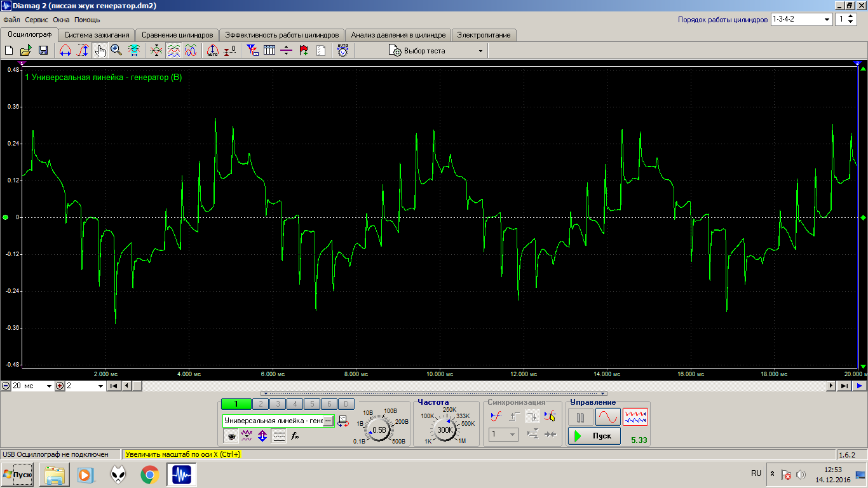Viewport: 868px width, 488px height.
Task: Jump to recording end button
Action: 844,386
